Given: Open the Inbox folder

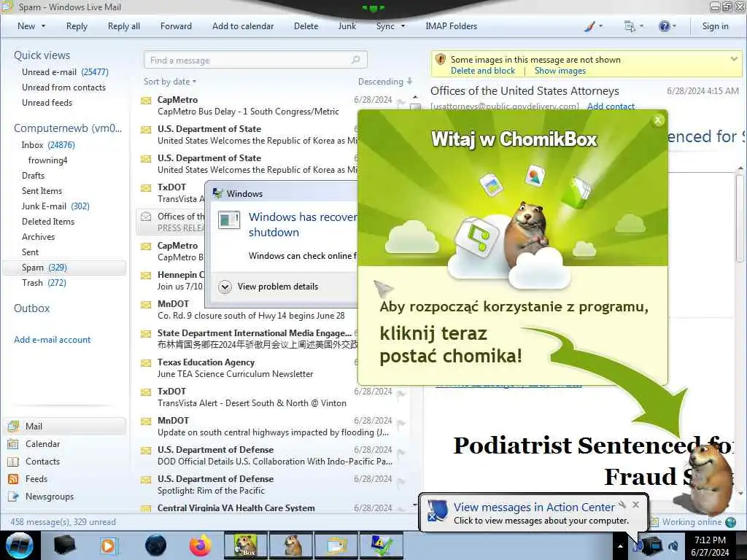Looking at the screenshot, I should [x=48, y=145].
